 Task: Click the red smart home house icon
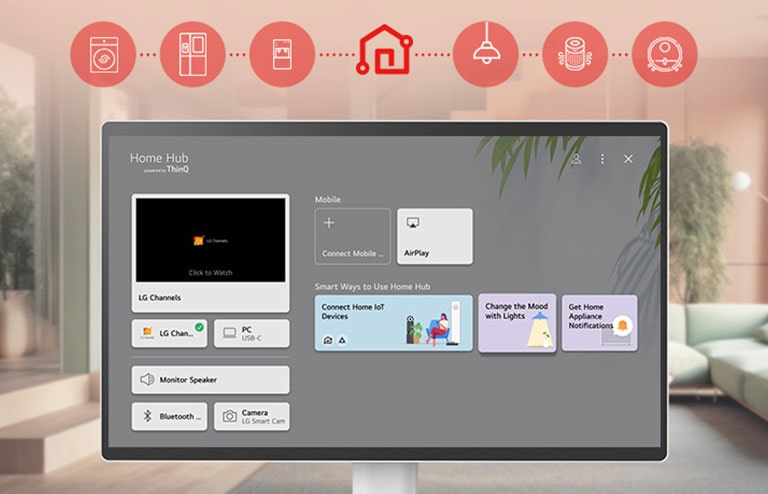pos(384,50)
